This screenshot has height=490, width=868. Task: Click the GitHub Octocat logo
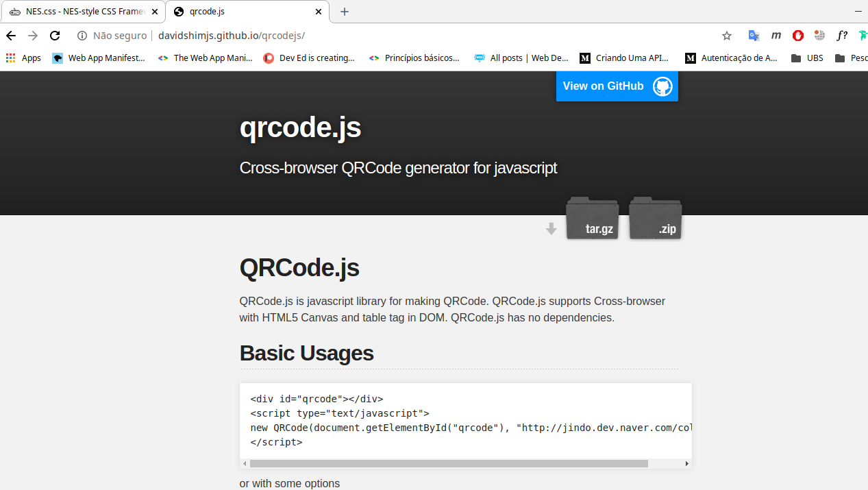(x=662, y=86)
